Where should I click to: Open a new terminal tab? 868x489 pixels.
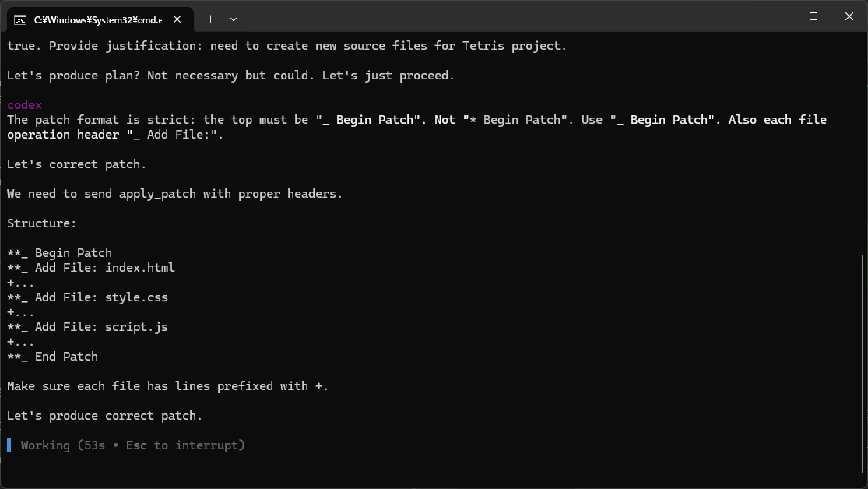click(210, 19)
